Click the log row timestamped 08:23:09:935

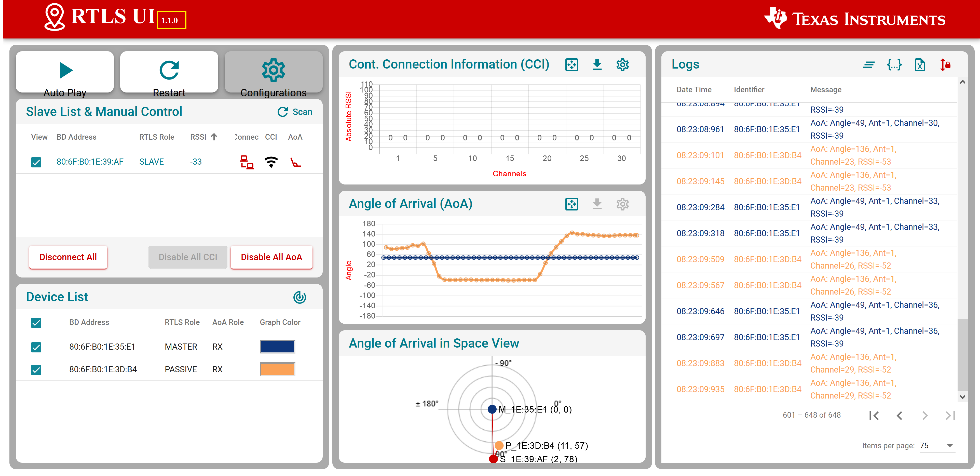pyautogui.click(x=809, y=389)
